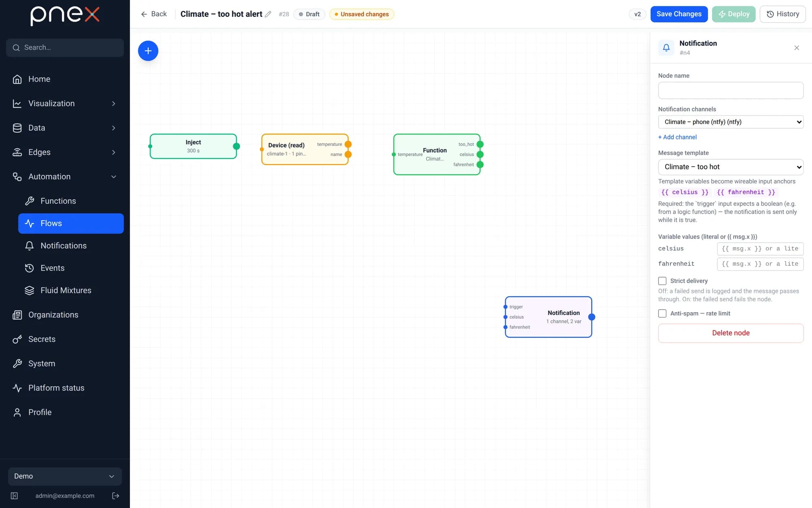Expand the Data menu
Viewport: 812px width, 508px height.
65,128
